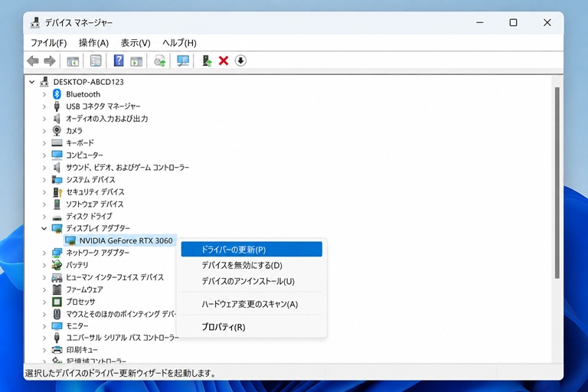Click the Forward arrow toolbar icon
This screenshot has height=392, width=588.
tap(50, 60)
